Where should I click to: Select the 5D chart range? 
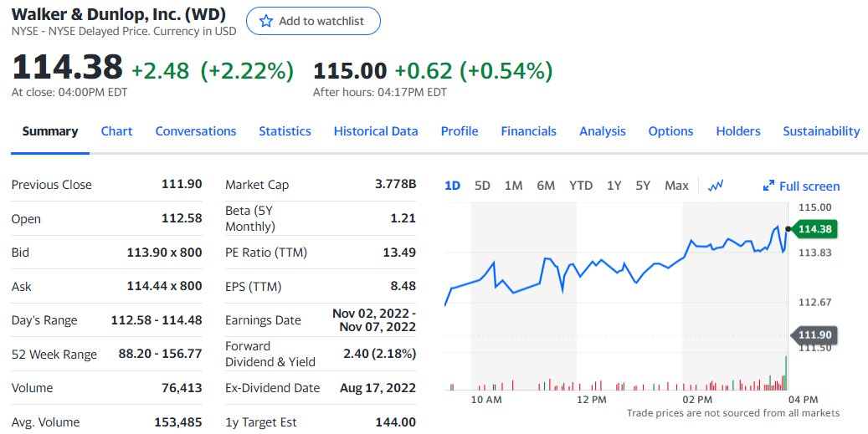482,186
